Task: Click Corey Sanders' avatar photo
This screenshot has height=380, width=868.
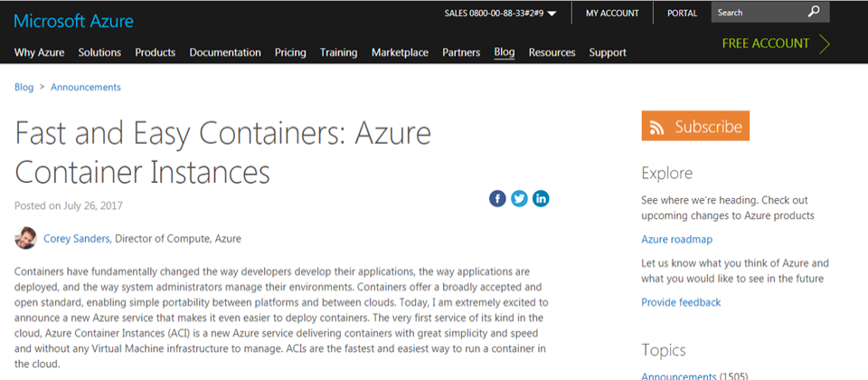Action: pos(25,238)
